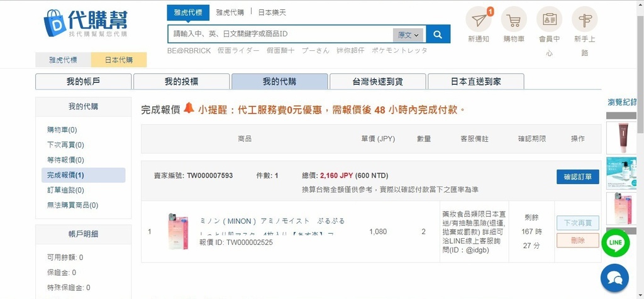644x299 pixels.
Task: Open the 會員中心 member icon
Action: (x=549, y=19)
